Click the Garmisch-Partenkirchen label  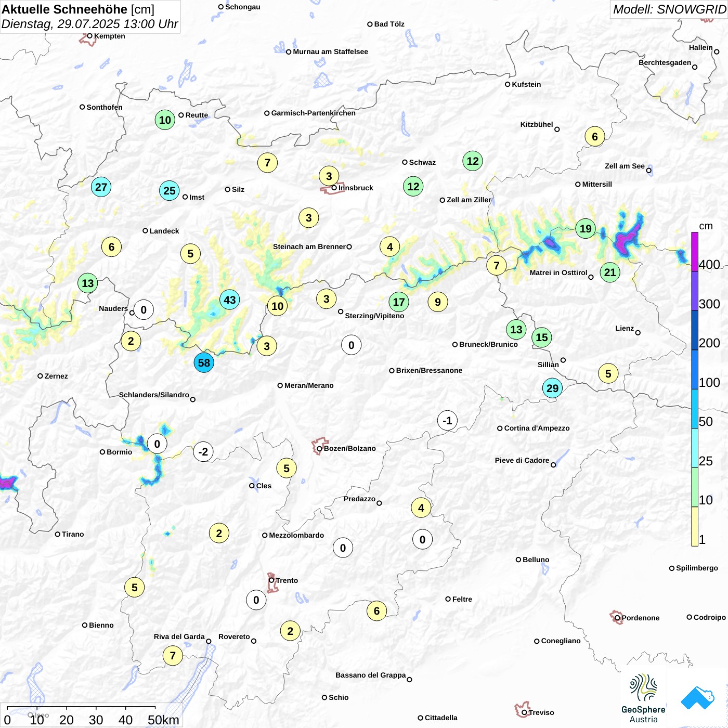pos(314,113)
